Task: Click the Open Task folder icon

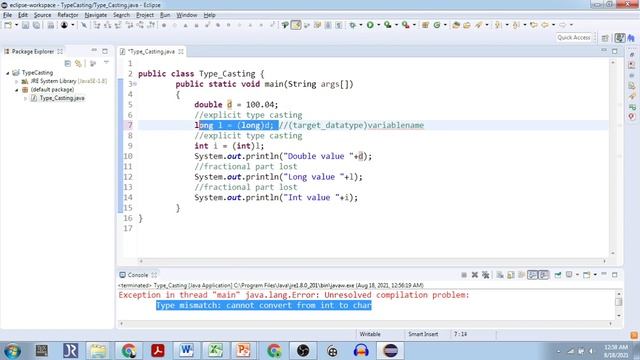Action: click(x=467, y=25)
